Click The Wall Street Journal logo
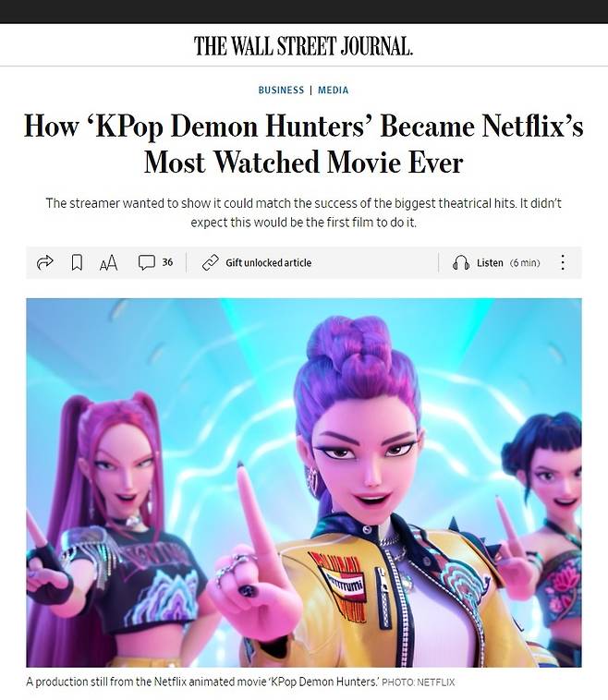 [304, 46]
